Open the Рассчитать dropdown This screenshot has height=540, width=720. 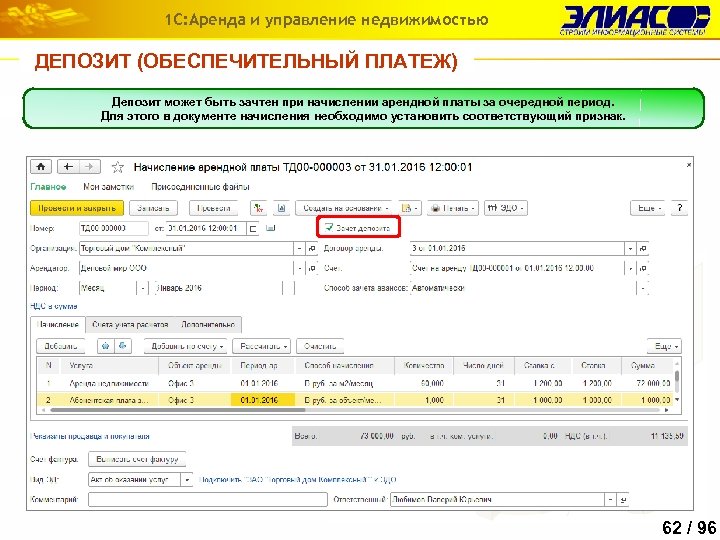tap(264, 346)
